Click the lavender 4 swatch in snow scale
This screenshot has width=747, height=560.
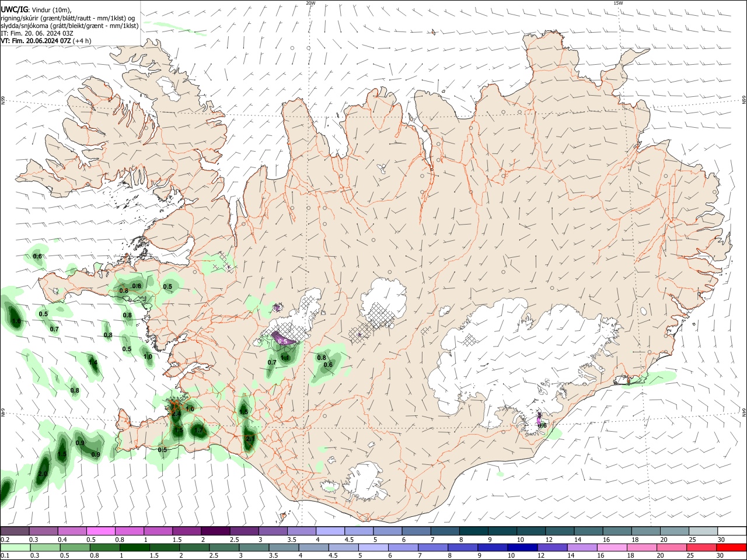click(x=330, y=531)
